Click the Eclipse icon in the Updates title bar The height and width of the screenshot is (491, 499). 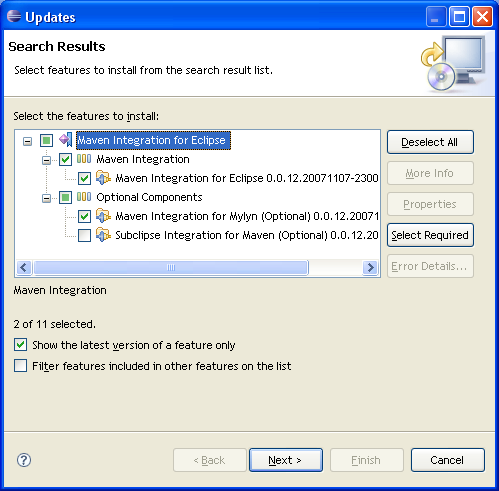(14, 16)
